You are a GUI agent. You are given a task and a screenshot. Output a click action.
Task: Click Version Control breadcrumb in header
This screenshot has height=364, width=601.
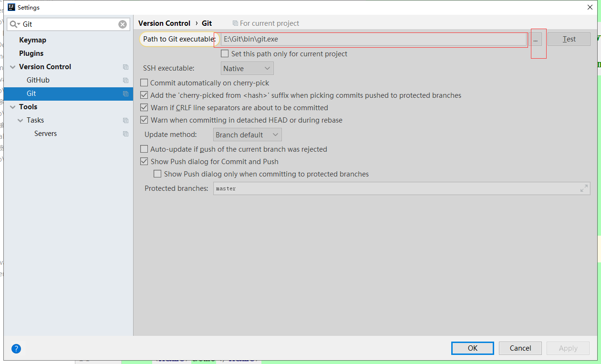pos(164,23)
